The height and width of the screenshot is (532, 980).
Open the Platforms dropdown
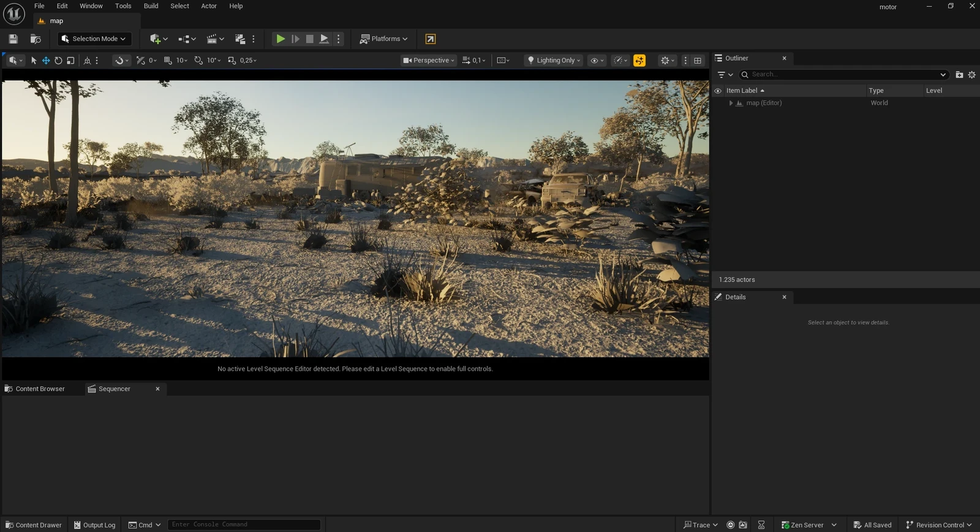[383, 39]
